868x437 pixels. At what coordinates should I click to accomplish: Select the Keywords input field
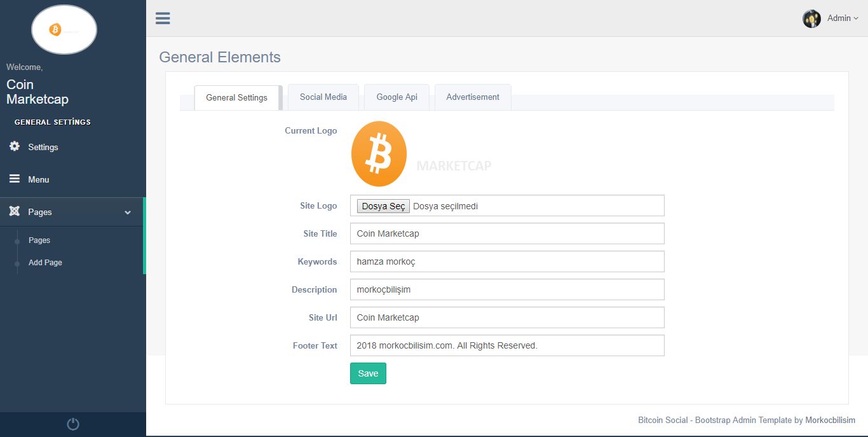pos(506,261)
